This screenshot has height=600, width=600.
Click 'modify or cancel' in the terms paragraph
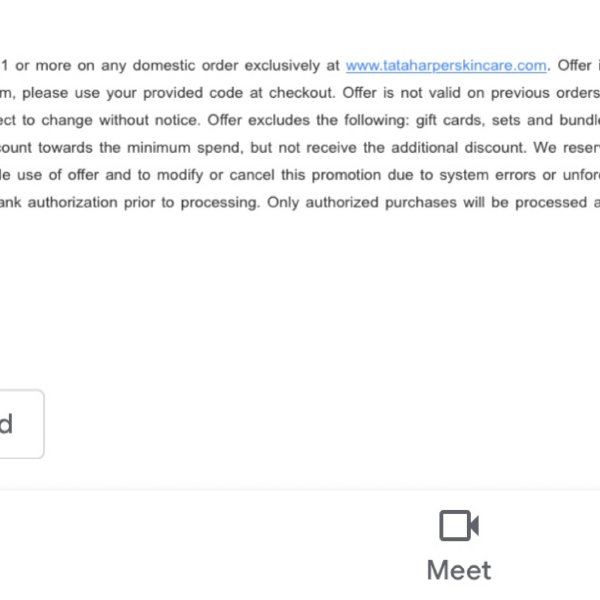(x=216, y=175)
